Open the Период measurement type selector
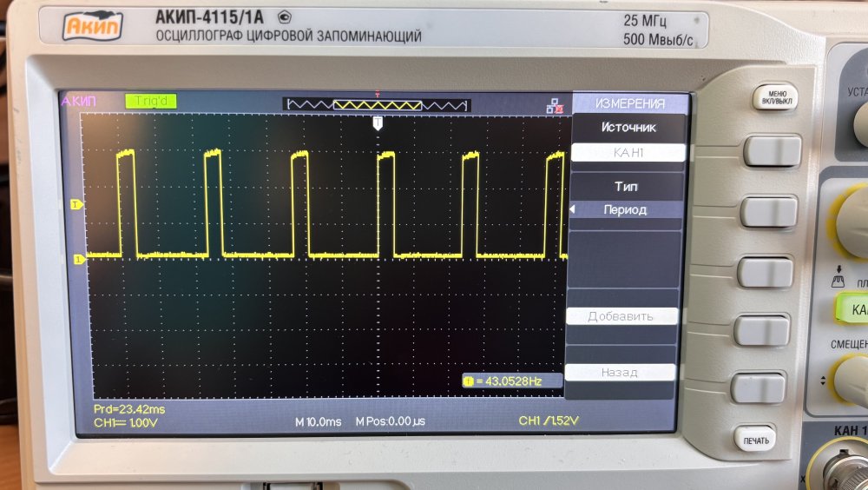 (627, 210)
